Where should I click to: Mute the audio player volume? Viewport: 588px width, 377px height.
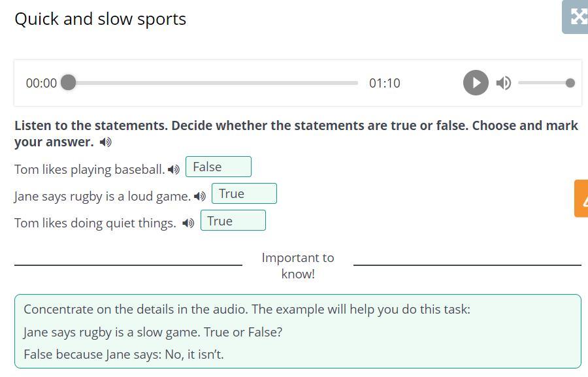pos(503,83)
